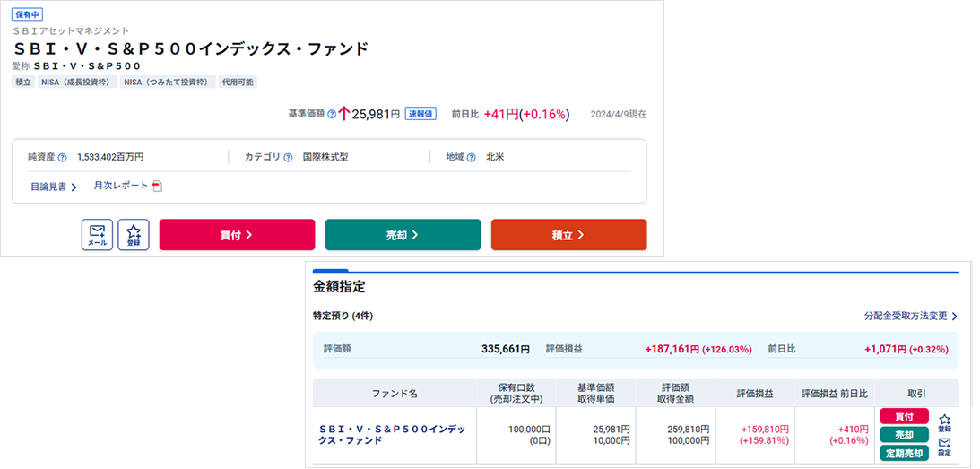Click the 特定預り (4件) label
Image resolution: width=980 pixels, height=469 pixels.
pyautogui.click(x=343, y=317)
